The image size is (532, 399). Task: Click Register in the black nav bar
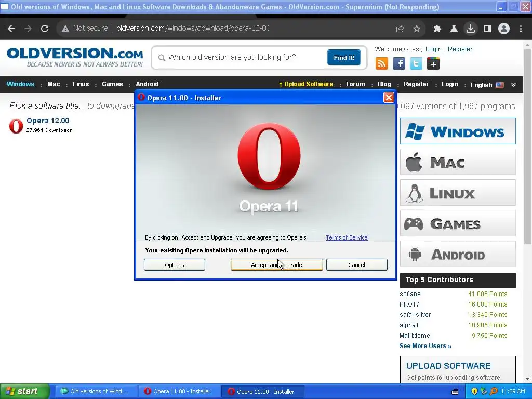(416, 84)
